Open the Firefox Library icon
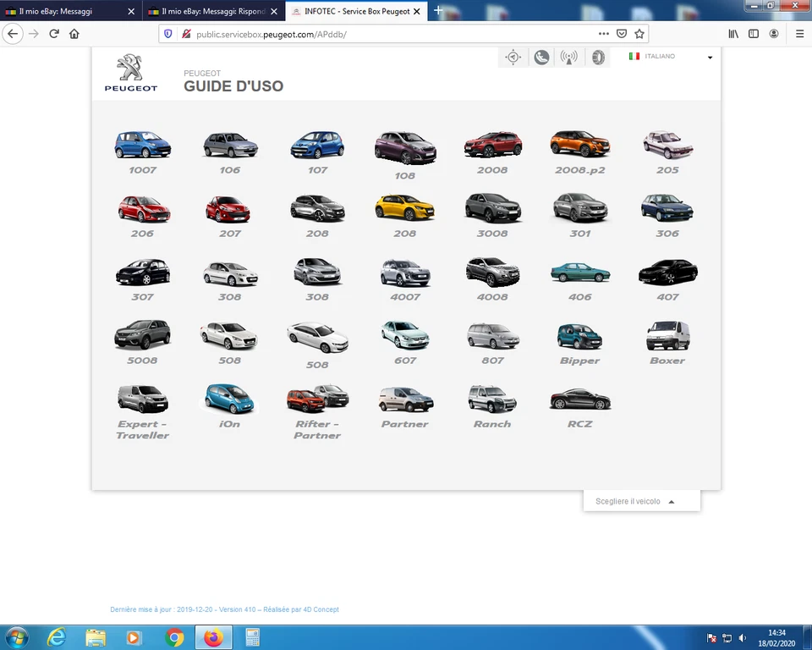The image size is (812, 650). (733, 34)
